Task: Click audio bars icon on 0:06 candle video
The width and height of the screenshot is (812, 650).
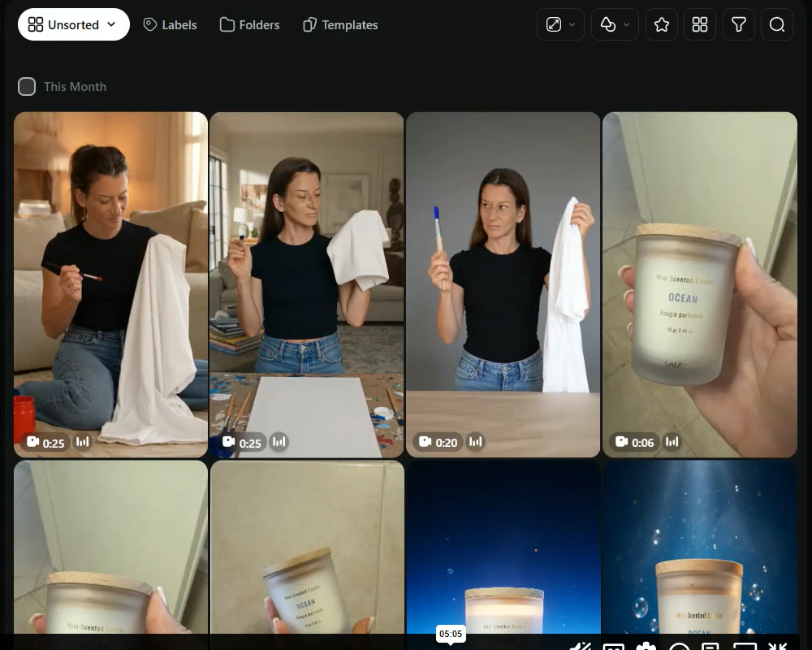Action: click(672, 442)
